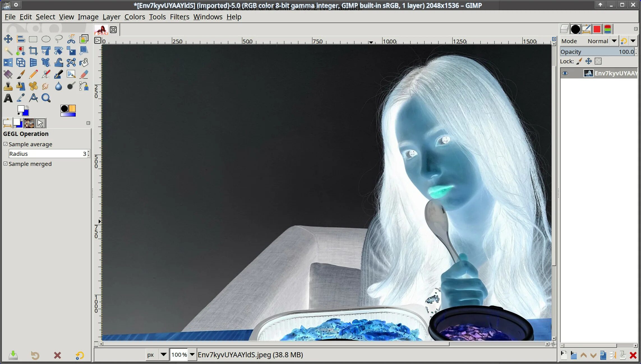The height and width of the screenshot is (364, 641).
Task: Toggle the Sample merged checkbox
Action: click(6, 164)
